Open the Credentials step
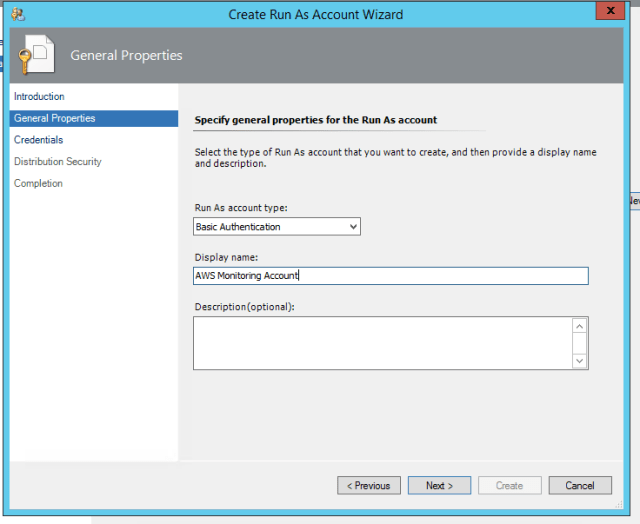 point(38,140)
